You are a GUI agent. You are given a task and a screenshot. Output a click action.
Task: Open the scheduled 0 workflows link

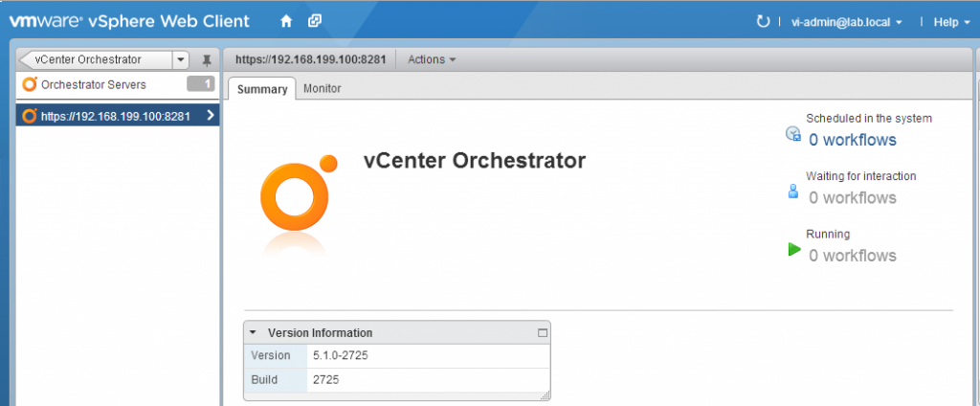click(x=853, y=140)
